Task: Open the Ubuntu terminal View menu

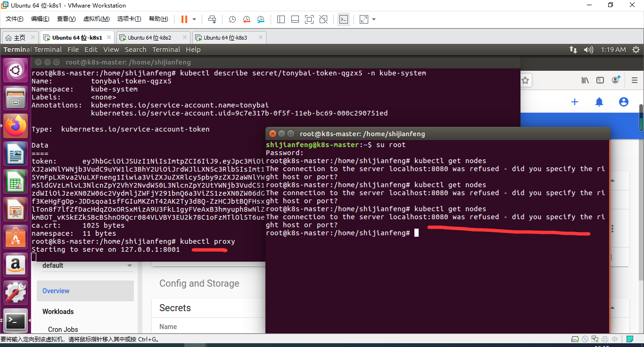Action: pos(111,50)
